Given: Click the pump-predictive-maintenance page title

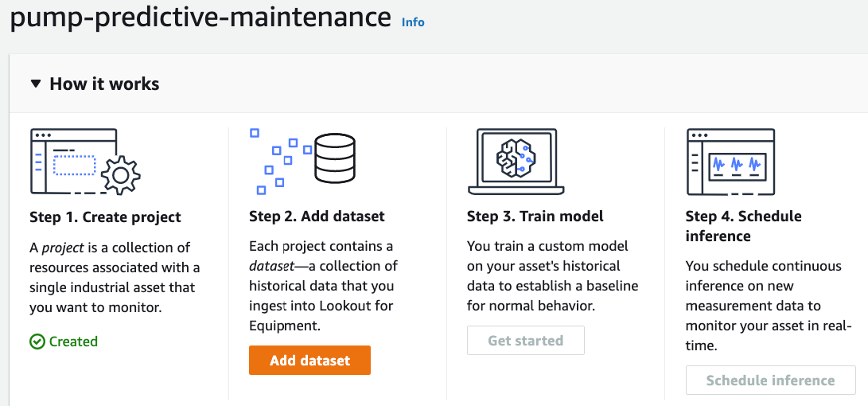Looking at the screenshot, I should point(200,18).
